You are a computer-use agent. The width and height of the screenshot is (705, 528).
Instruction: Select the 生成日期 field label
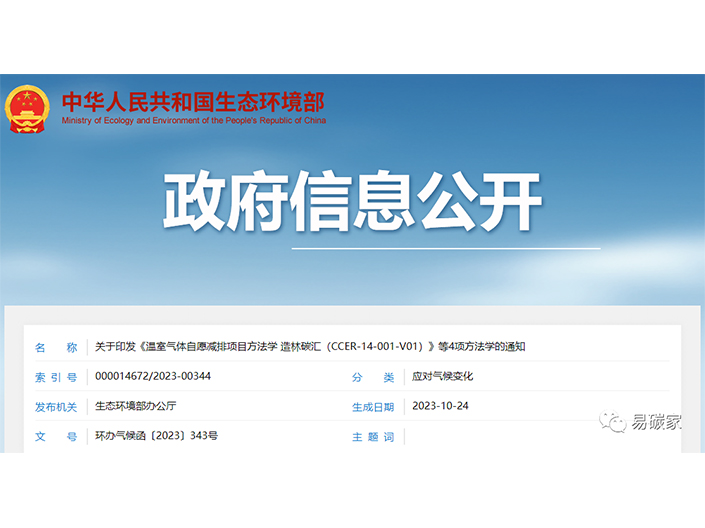373,407
